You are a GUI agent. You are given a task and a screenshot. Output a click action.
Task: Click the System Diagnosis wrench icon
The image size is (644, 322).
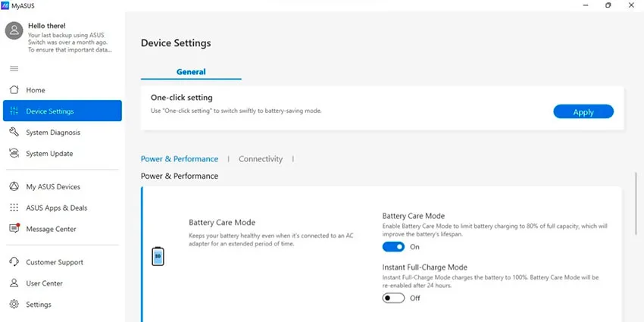pyautogui.click(x=14, y=132)
